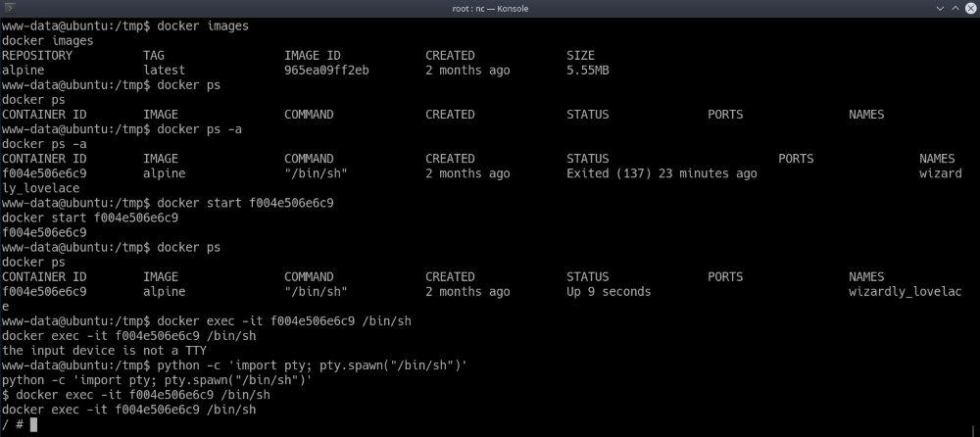The height and width of the screenshot is (437, 980).
Task: Click the terminal cursor block at the prompt
Action: pyautogui.click(x=33, y=424)
